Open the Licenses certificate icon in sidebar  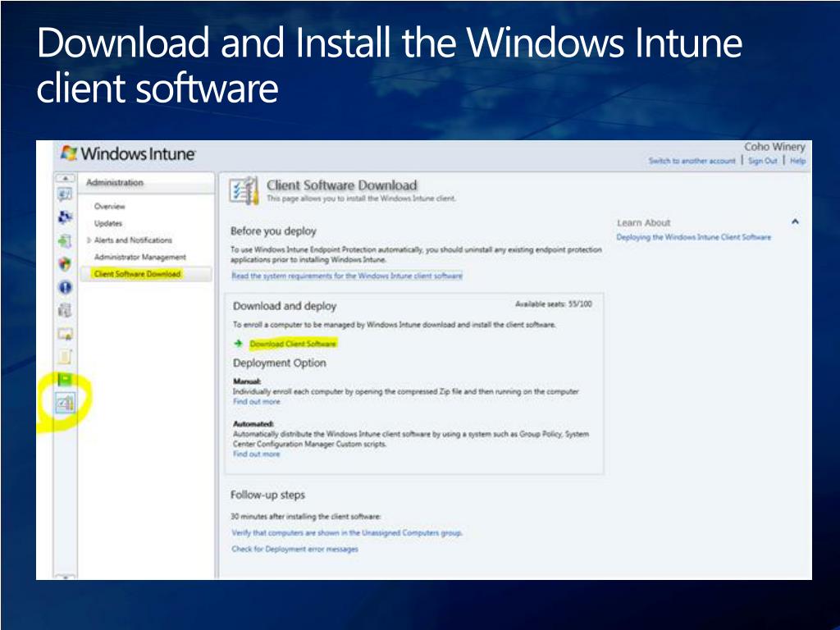coord(65,334)
